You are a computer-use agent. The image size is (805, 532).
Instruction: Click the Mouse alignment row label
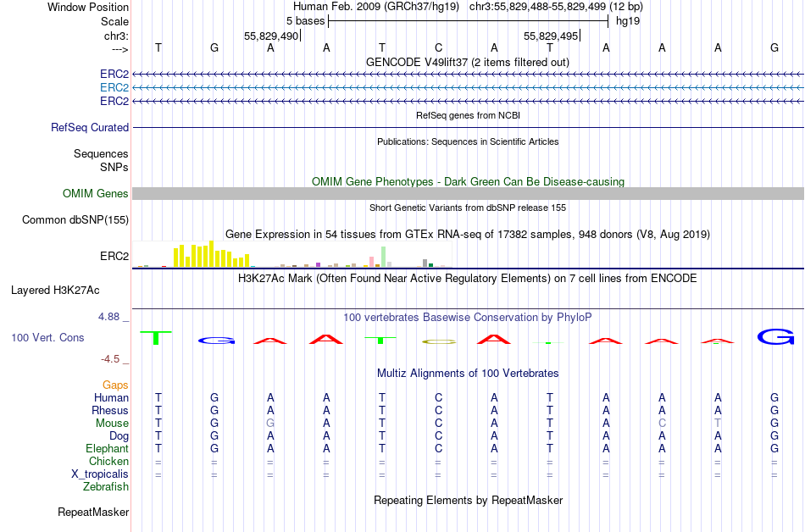[x=112, y=424]
